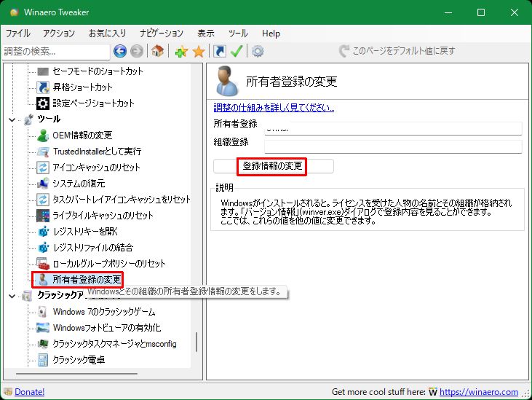Collapse the ツール tree category
The height and width of the screenshot is (400, 532).
click(x=12, y=119)
